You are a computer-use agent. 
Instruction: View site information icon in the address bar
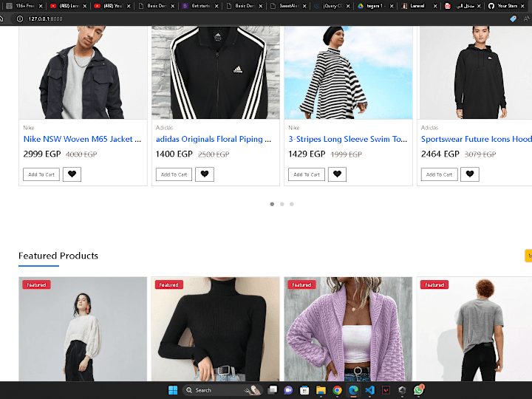coord(20,18)
